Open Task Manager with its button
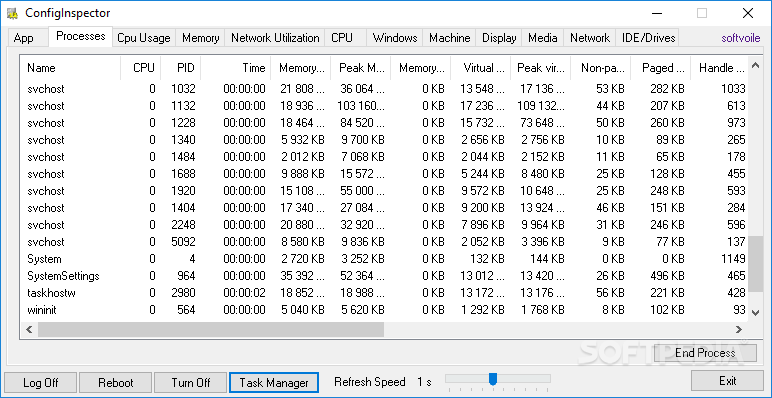 [x=274, y=382]
